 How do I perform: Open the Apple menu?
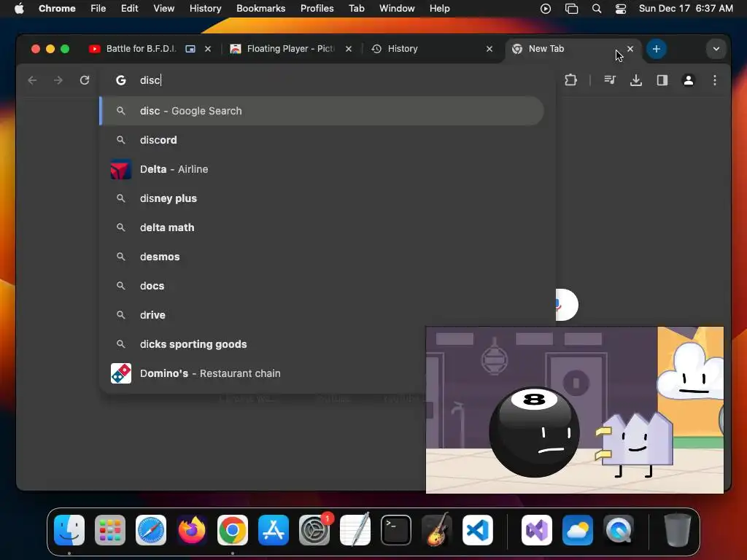tap(19, 9)
